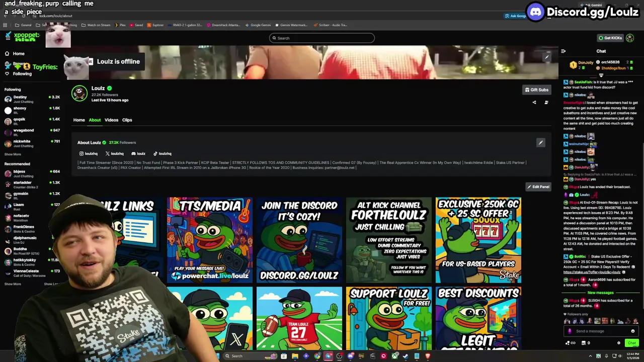Edit the channel banner with the pencil icon
644x362 pixels.
(547, 57)
